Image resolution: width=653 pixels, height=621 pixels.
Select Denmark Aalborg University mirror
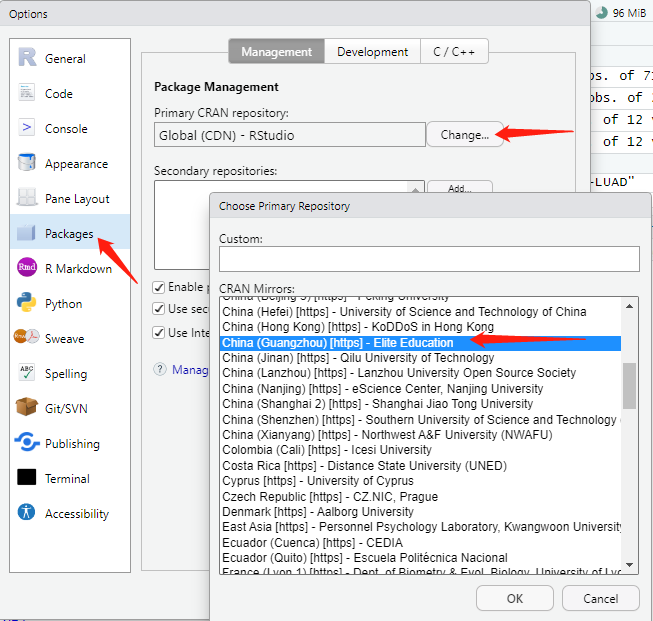point(420,512)
